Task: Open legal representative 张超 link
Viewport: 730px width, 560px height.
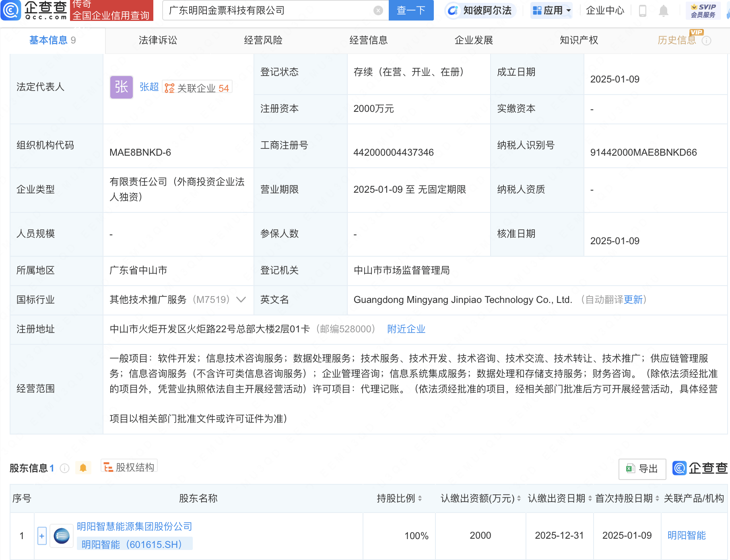Action: click(149, 87)
